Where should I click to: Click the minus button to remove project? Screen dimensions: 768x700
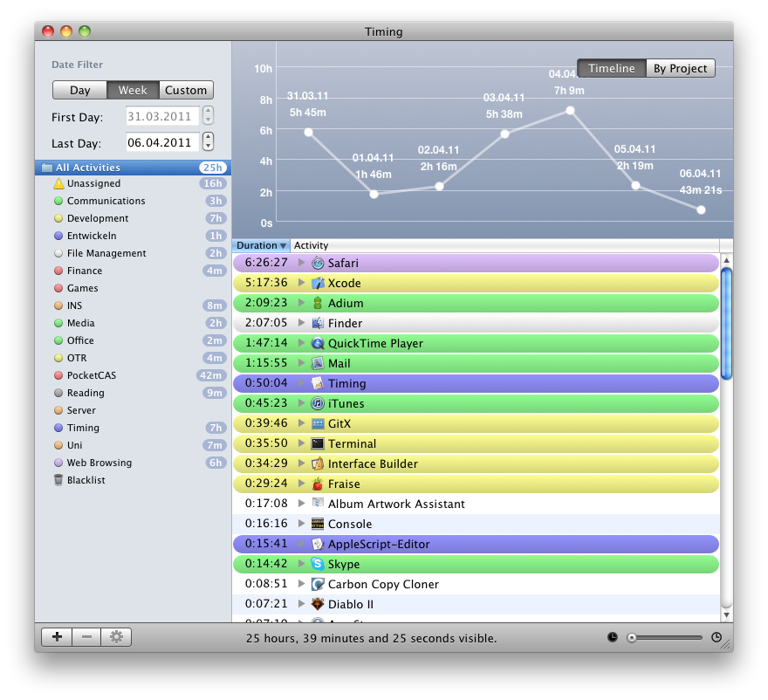(86, 637)
